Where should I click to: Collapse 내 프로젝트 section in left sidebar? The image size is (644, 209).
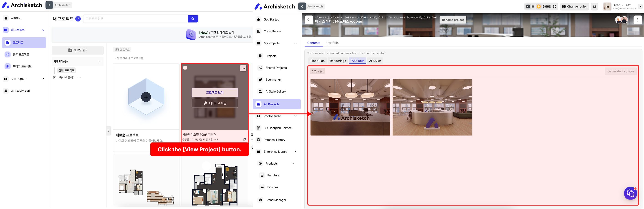click(43, 30)
